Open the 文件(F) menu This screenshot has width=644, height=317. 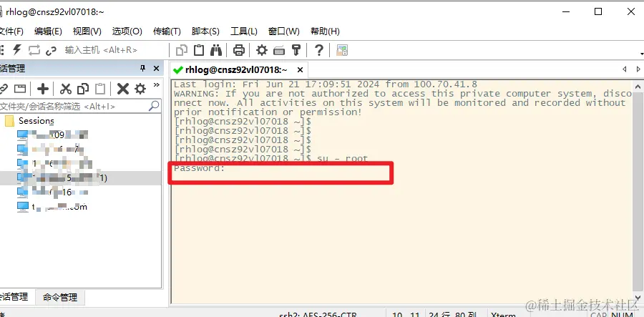11,31
